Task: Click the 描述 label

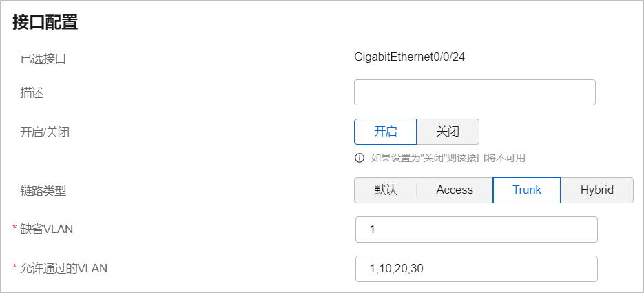Action: click(x=32, y=93)
